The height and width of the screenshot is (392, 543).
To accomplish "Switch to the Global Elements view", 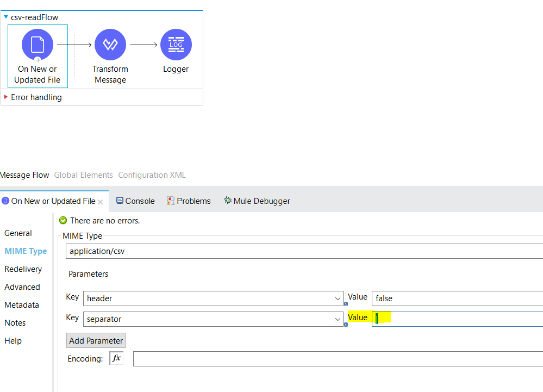I will pos(84,175).
